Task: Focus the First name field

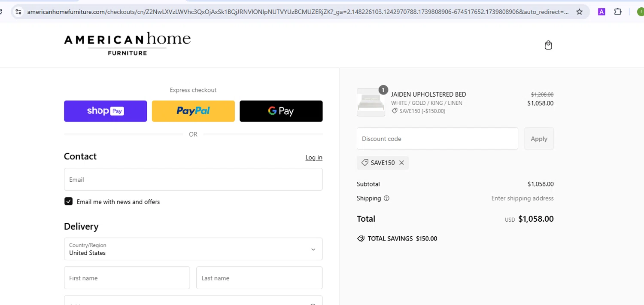Action: (x=127, y=278)
